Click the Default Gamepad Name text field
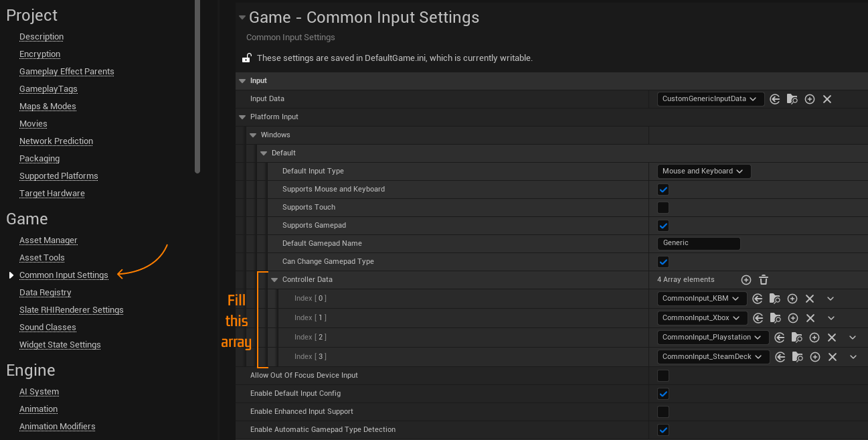Viewport: 868px width, 440px height. coord(699,244)
